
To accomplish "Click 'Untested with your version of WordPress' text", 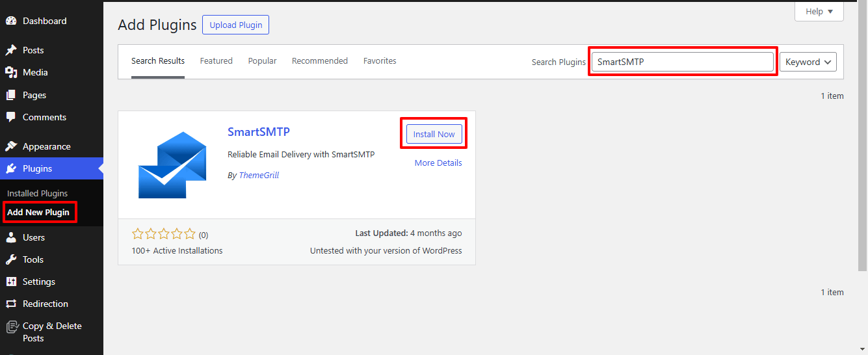I will click(x=386, y=250).
